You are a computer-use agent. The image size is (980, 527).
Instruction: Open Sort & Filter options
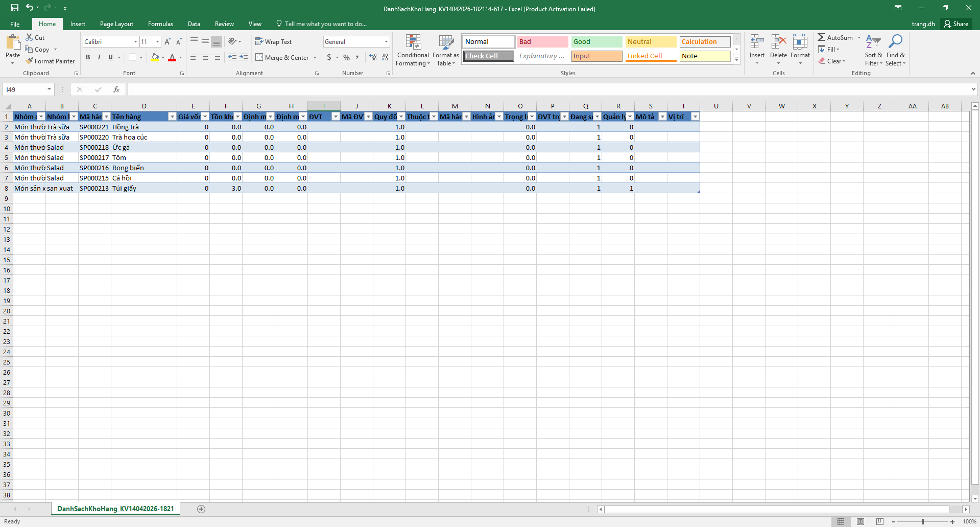(873, 50)
